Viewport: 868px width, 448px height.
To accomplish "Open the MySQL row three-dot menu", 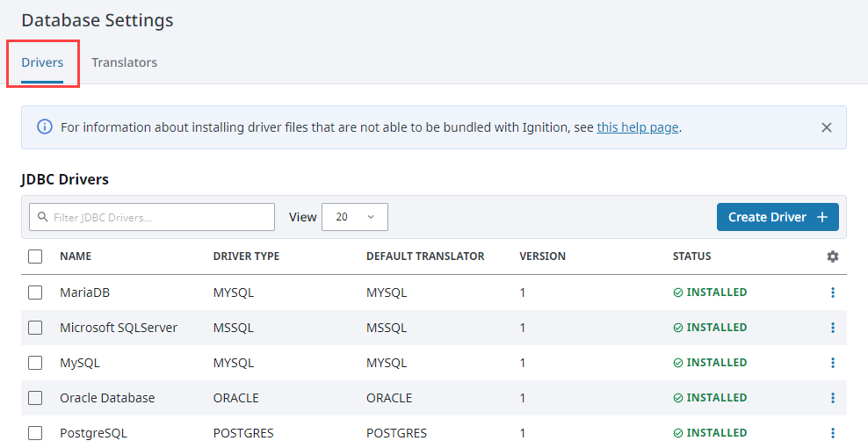I will (832, 363).
